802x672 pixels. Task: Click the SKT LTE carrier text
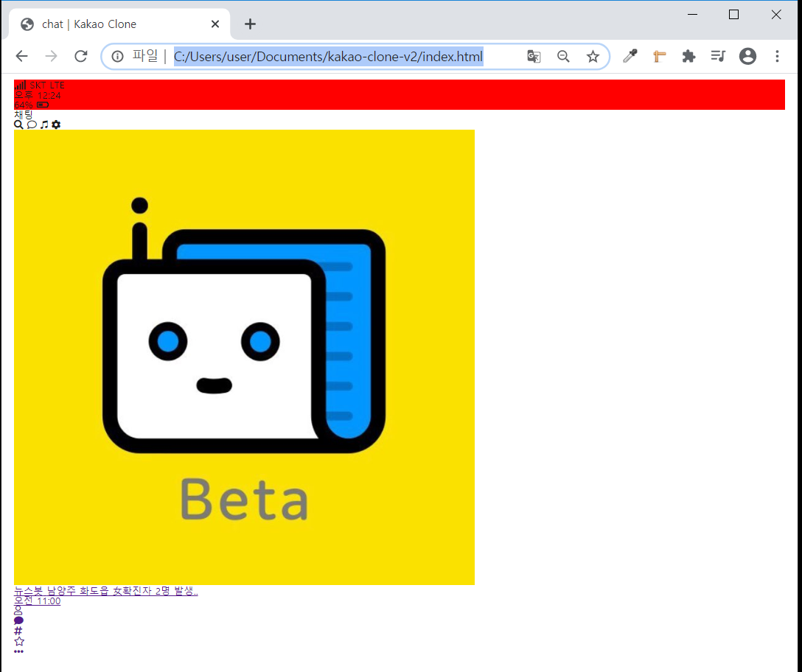pyautogui.click(x=47, y=85)
